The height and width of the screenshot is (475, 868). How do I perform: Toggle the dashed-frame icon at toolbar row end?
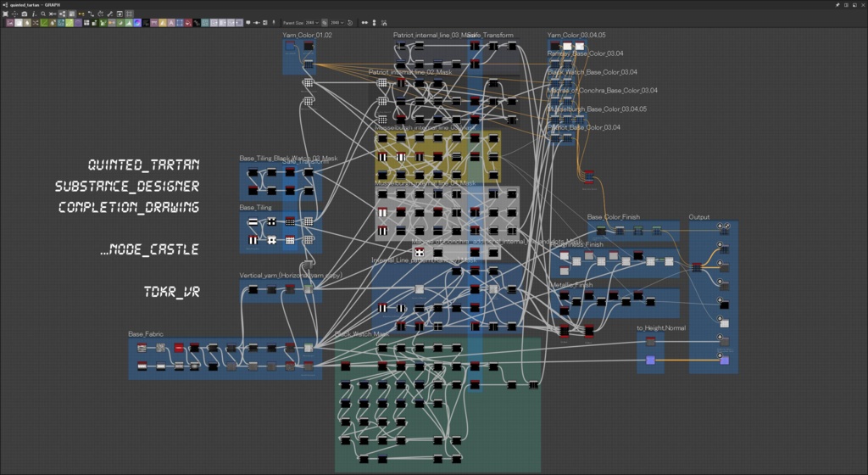coord(129,14)
